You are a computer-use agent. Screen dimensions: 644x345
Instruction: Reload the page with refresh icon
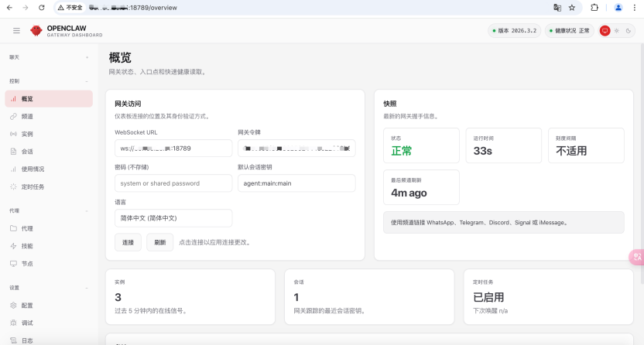coord(42,8)
